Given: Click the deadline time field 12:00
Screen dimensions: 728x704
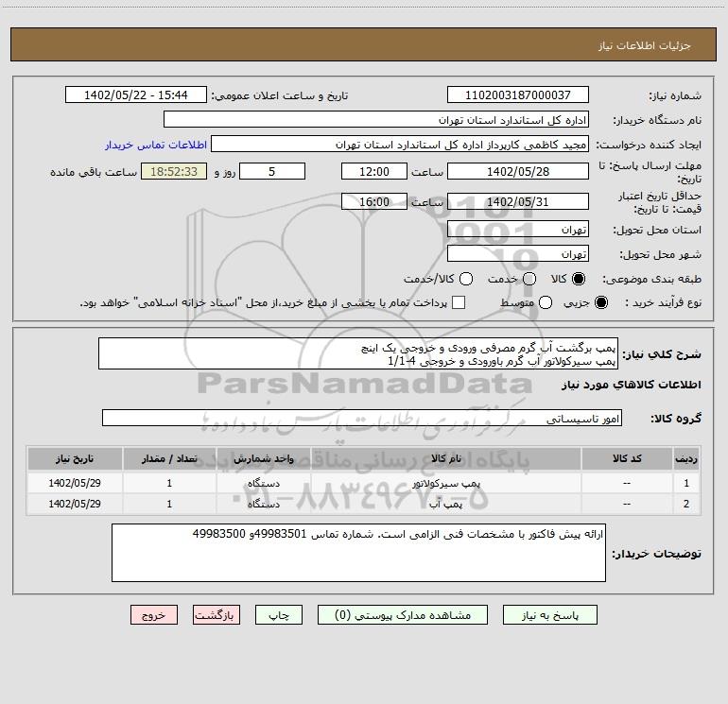Looking at the screenshot, I should 374,171.
